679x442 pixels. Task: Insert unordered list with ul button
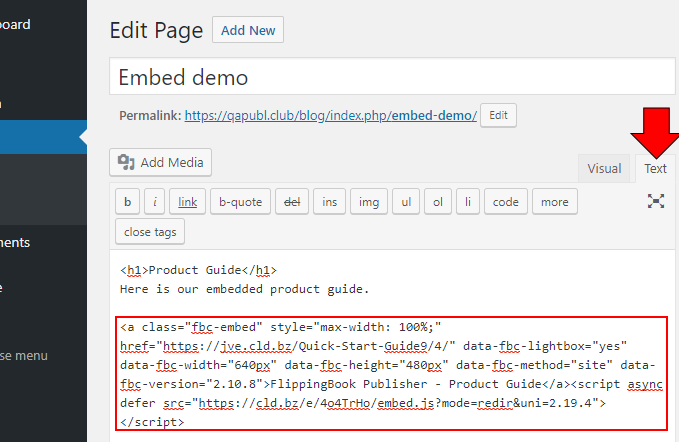[x=406, y=202]
